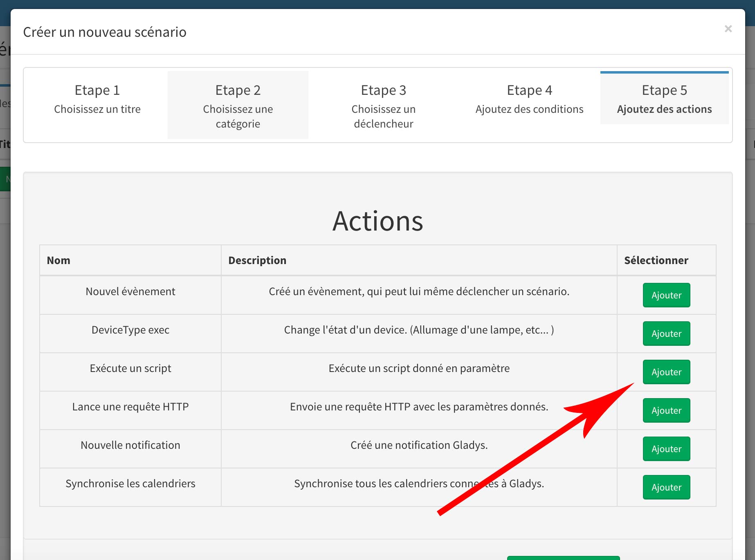755x560 pixels.
Task: Add the Exécute un script action
Action: coord(666,372)
